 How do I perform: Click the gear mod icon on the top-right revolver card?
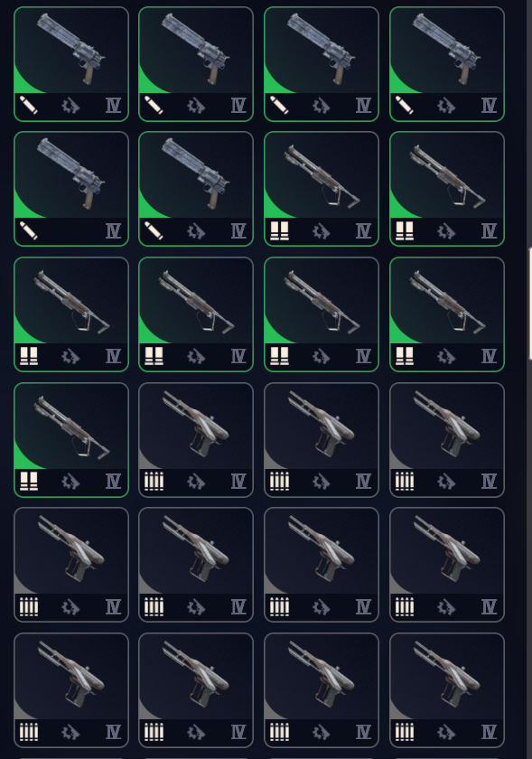446,105
